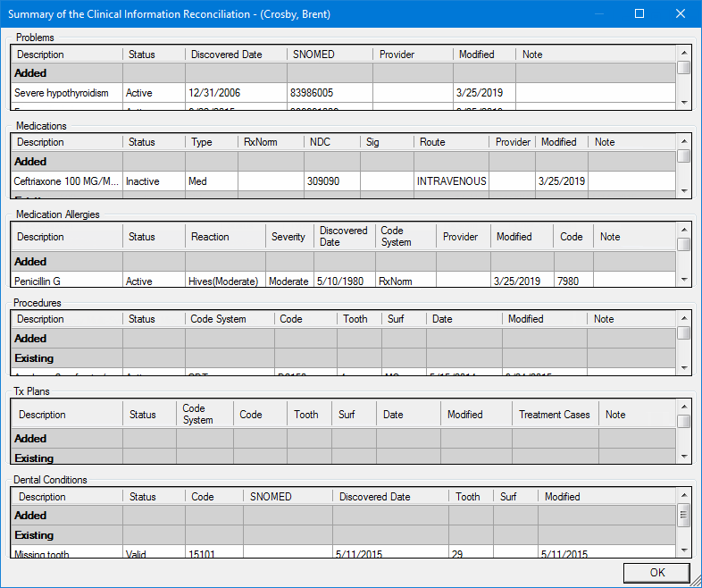Click Dental Conditions Code column header
This screenshot has width=702, height=588.
tap(214, 497)
